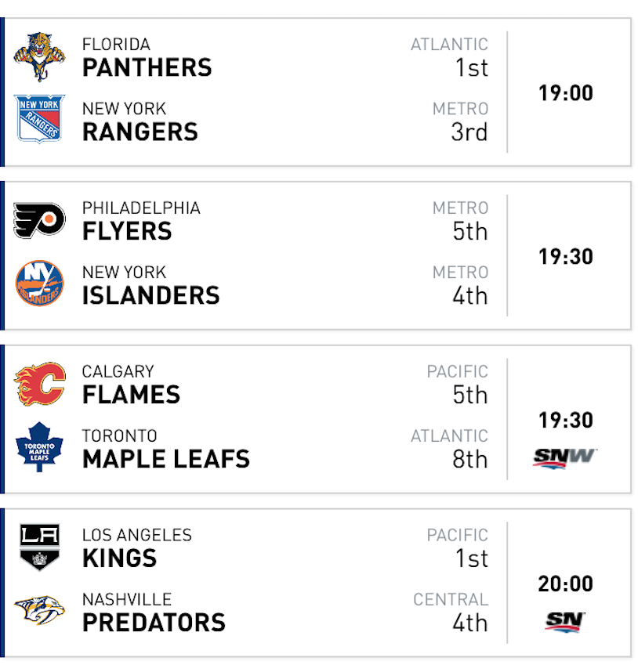Click the 19:00 game start time
The image size is (638, 672).
565,93
